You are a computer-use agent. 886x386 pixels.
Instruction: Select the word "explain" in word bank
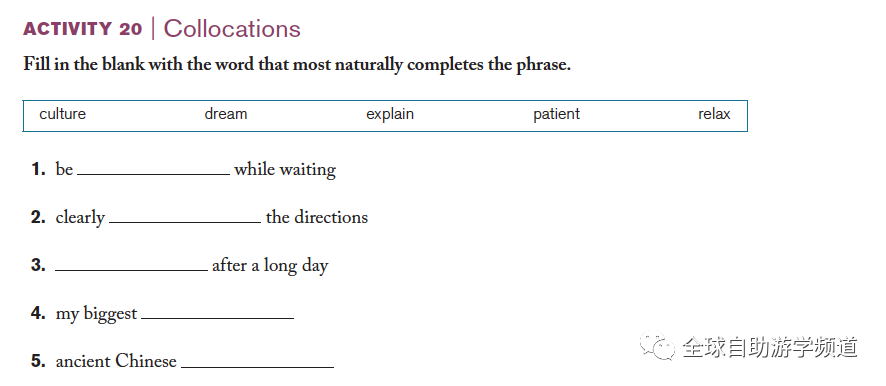(390, 114)
